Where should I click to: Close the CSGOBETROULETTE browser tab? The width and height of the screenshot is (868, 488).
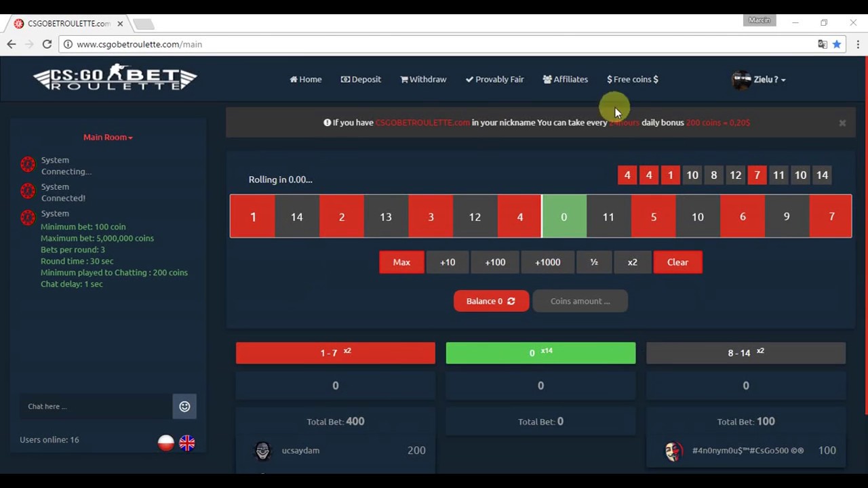[120, 24]
